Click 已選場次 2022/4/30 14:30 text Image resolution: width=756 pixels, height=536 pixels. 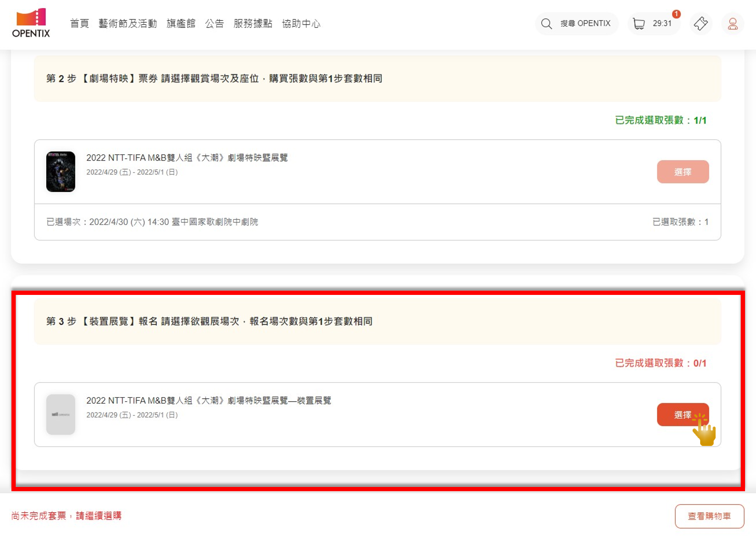[152, 222]
